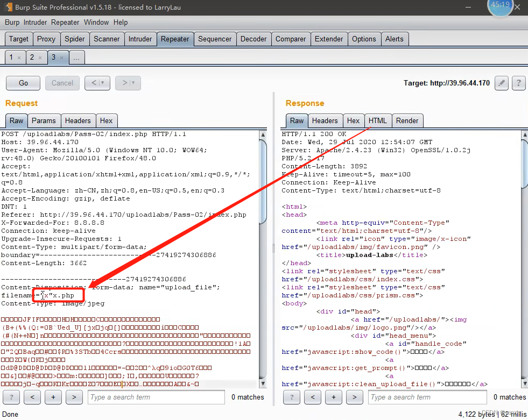The width and height of the screenshot is (528, 420).
Task: Open response Headers tab
Action: click(x=325, y=121)
